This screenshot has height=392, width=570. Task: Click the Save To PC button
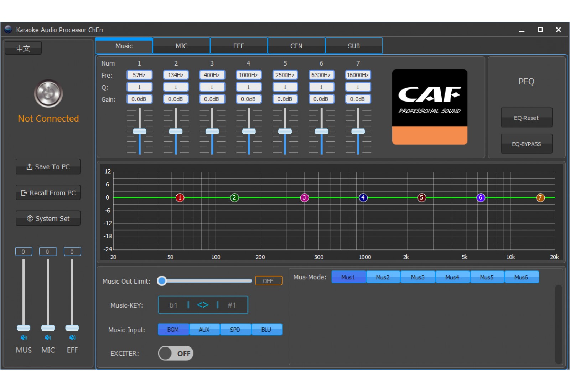click(x=48, y=167)
